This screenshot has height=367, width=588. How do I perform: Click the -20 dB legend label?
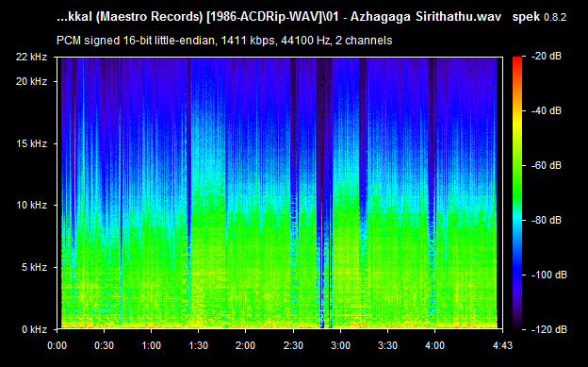click(x=547, y=57)
